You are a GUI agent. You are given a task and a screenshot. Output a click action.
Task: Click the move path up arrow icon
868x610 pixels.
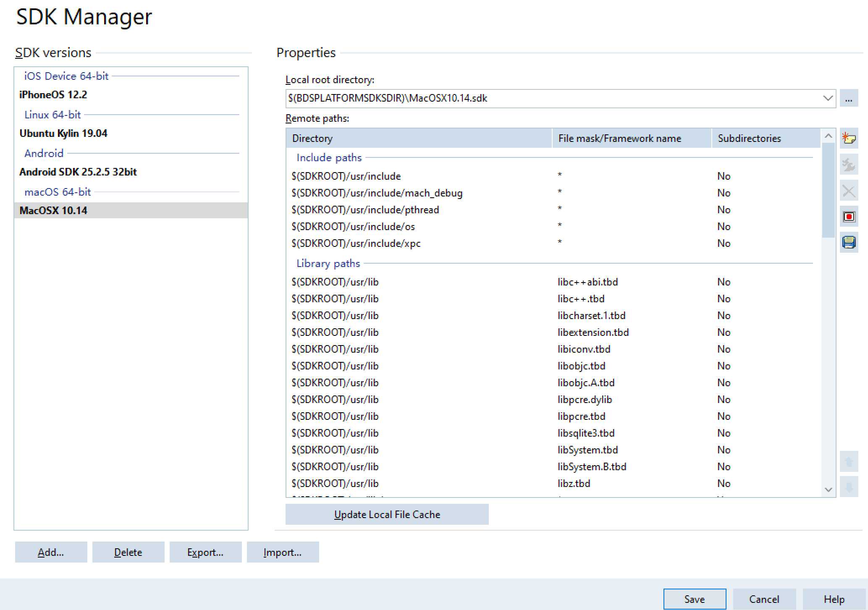coord(849,462)
